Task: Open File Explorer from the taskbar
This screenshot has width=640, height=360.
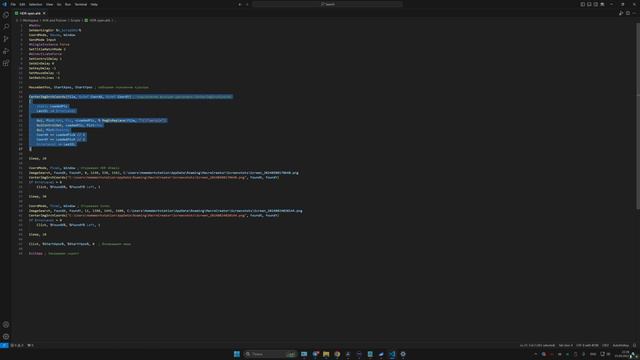Action: [x=326, y=354]
